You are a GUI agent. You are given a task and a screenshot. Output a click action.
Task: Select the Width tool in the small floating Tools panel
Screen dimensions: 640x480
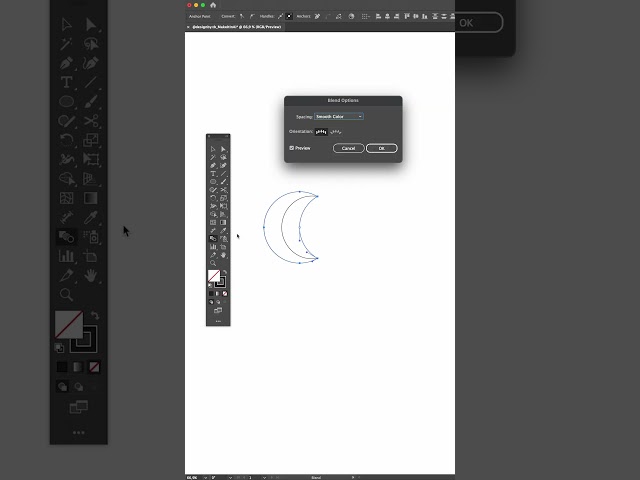click(213, 206)
